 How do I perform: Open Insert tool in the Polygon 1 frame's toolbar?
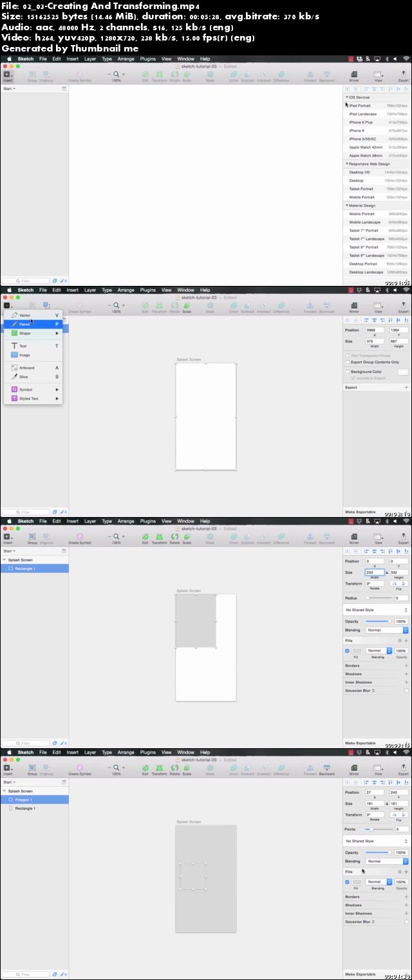[8, 769]
